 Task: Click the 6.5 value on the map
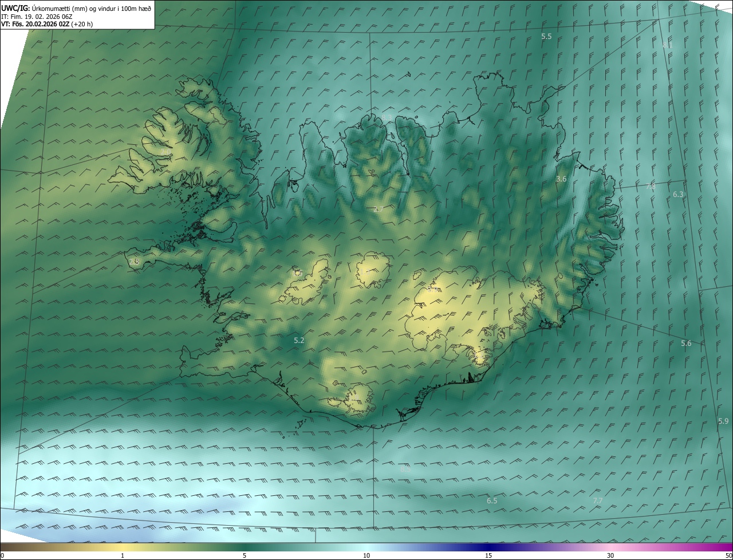pyautogui.click(x=492, y=500)
